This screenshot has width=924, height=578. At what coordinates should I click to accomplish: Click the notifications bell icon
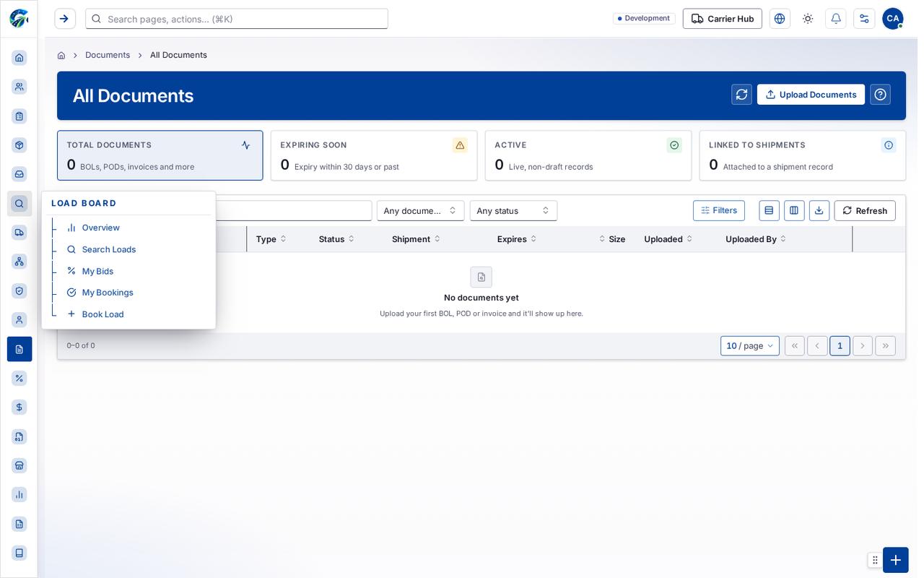point(836,19)
